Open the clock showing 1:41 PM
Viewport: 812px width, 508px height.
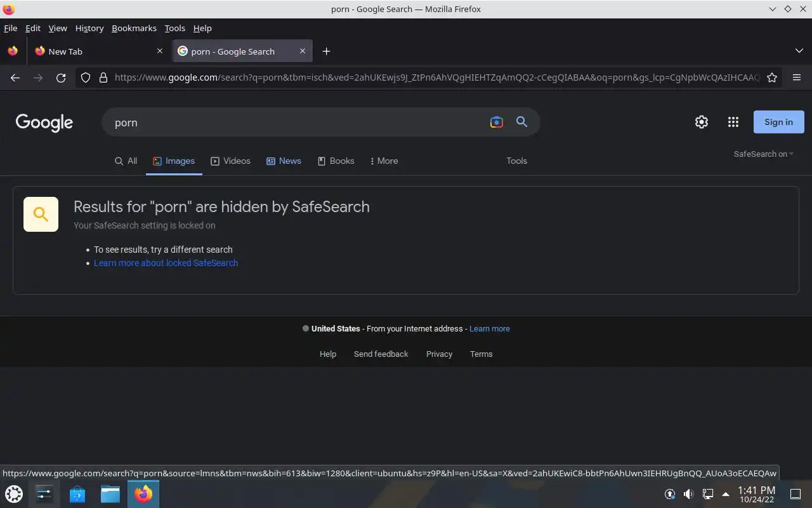756,494
